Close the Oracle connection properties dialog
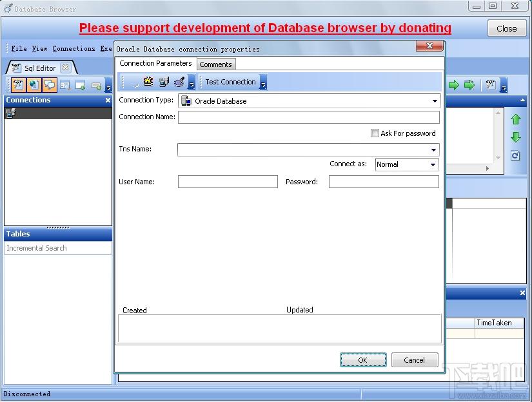The image size is (532, 402). coord(429,46)
